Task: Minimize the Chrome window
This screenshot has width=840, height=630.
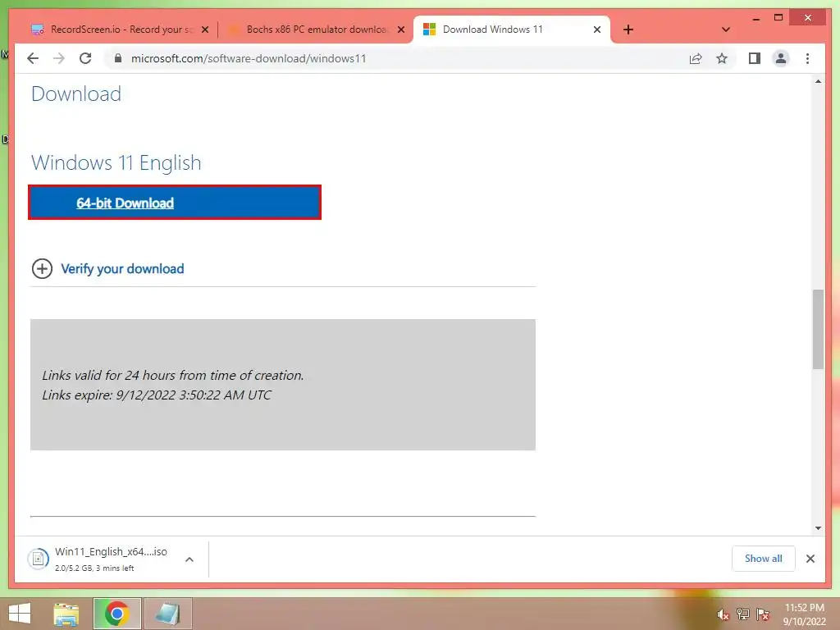Action: pyautogui.click(x=756, y=18)
